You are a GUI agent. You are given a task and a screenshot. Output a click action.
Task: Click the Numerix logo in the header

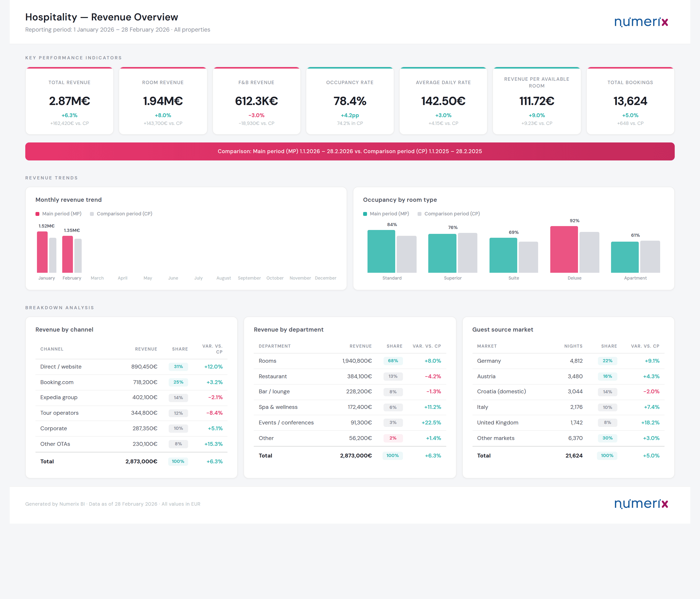click(x=641, y=22)
